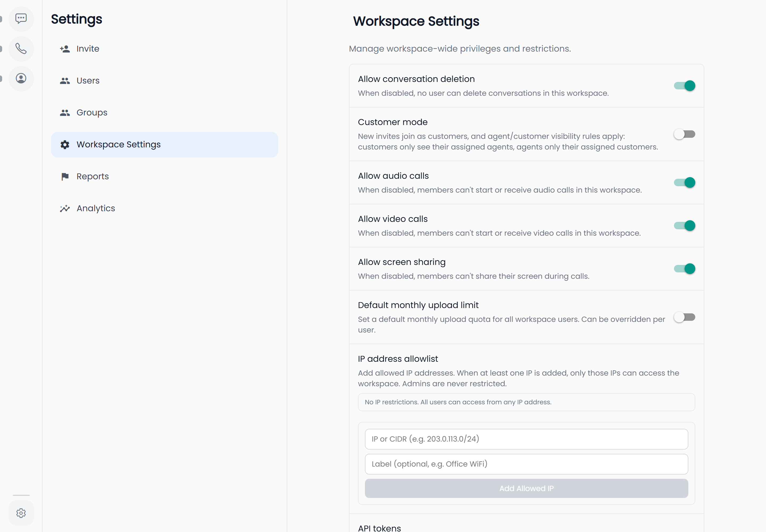Click the Manage workspace-wide privileges description

click(460, 49)
